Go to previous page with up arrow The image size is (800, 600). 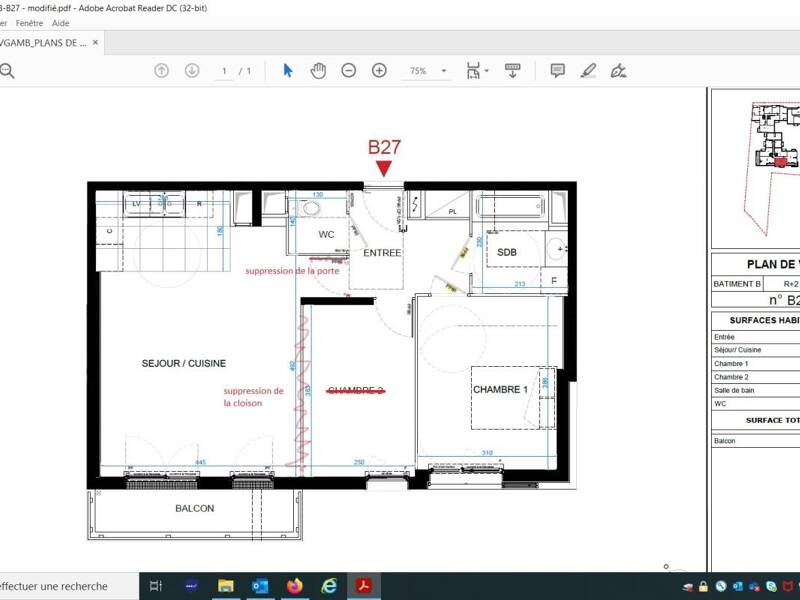coord(159,71)
